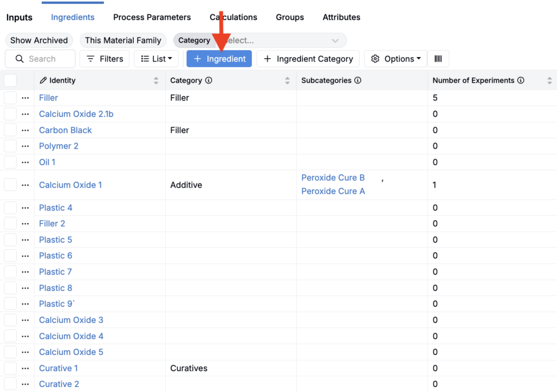Toggle the Show Archived filter

click(x=39, y=40)
